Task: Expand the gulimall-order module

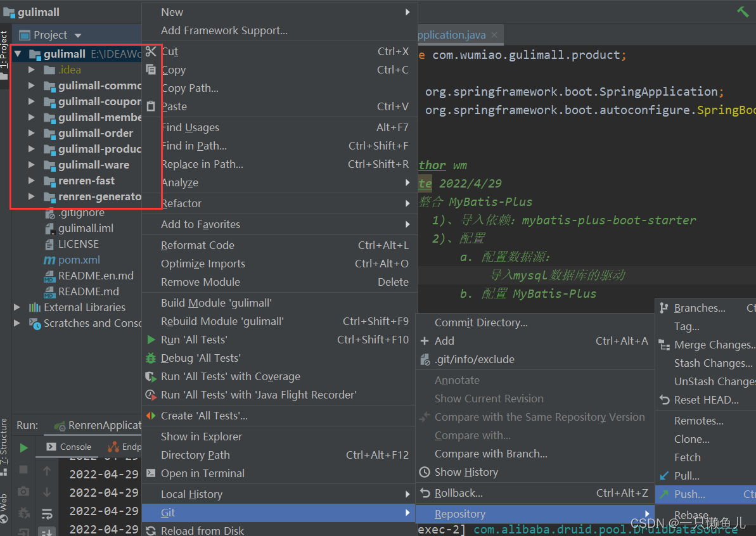Action: pos(31,133)
